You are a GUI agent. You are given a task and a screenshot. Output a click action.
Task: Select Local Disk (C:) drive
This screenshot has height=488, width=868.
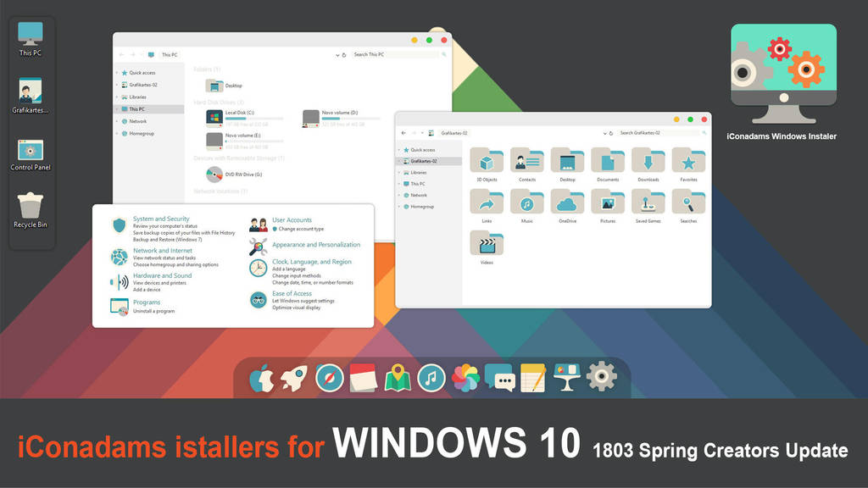[244, 118]
